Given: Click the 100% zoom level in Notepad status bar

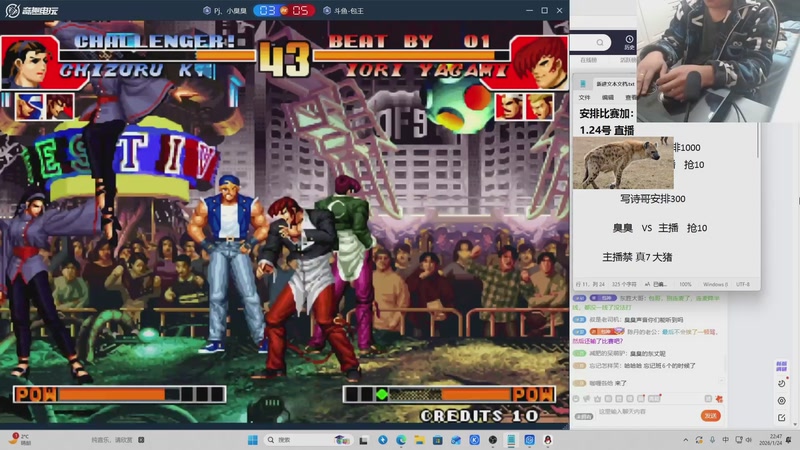Looking at the screenshot, I should pos(685,284).
